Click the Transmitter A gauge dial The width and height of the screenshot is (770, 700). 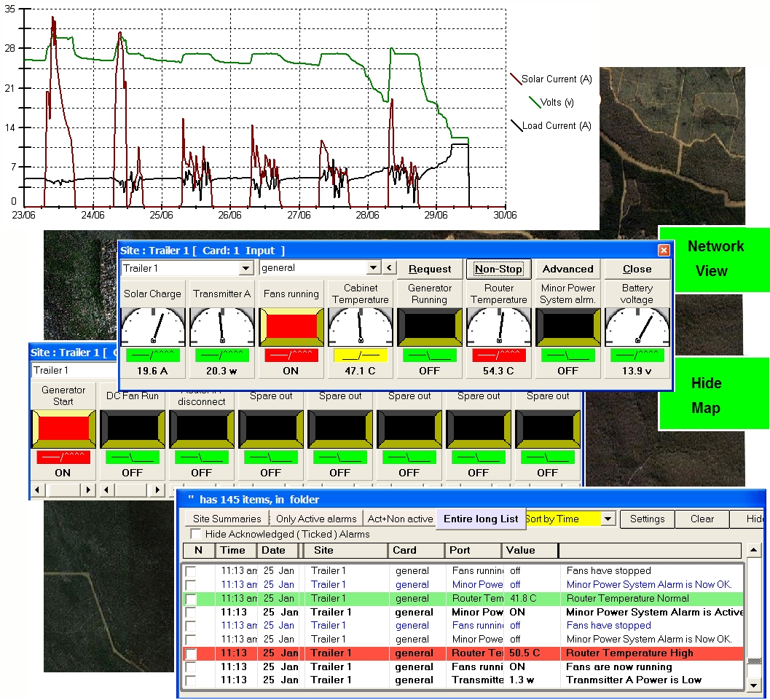click(221, 326)
